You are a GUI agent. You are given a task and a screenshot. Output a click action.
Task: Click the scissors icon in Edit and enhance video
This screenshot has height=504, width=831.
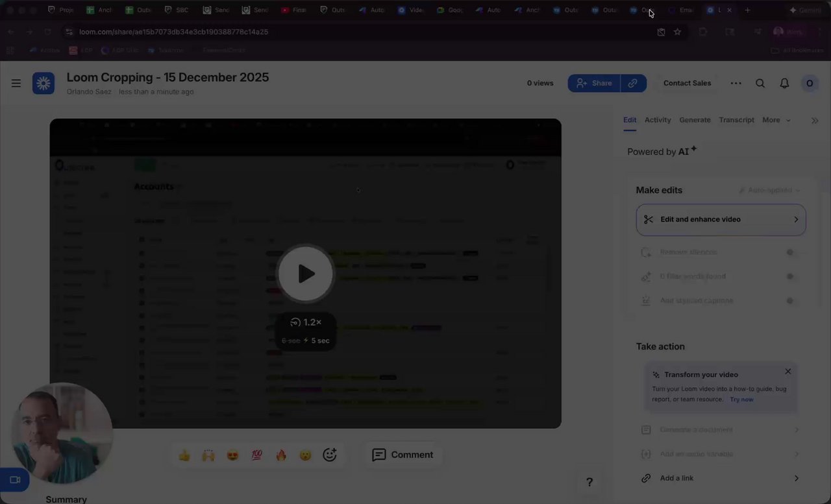coord(648,220)
